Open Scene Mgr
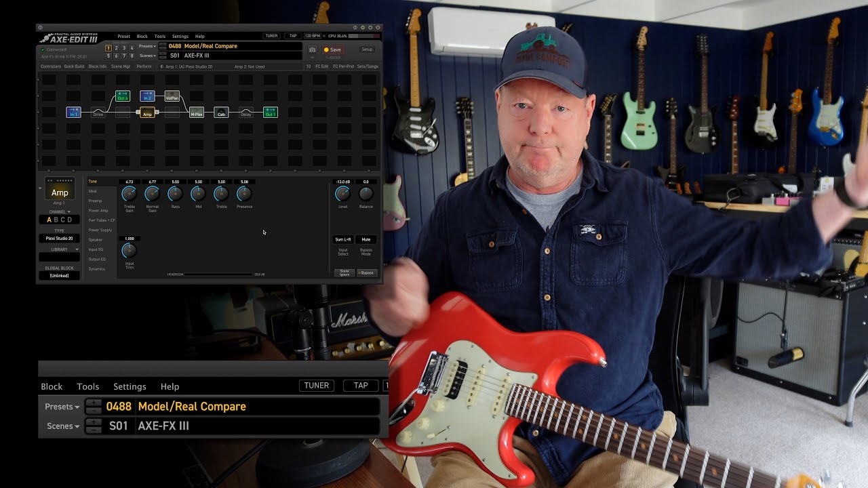 pos(121,66)
